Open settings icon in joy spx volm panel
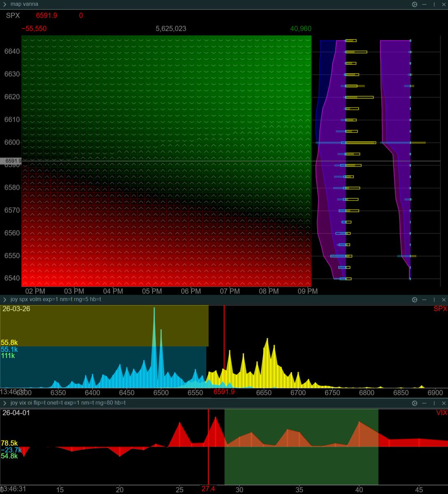Viewport: 448px width, 494px height. point(414,300)
